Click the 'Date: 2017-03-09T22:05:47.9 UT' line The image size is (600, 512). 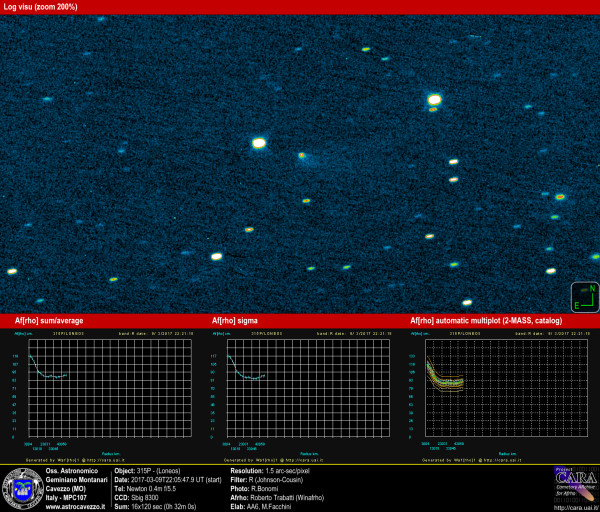(x=168, y=480)
